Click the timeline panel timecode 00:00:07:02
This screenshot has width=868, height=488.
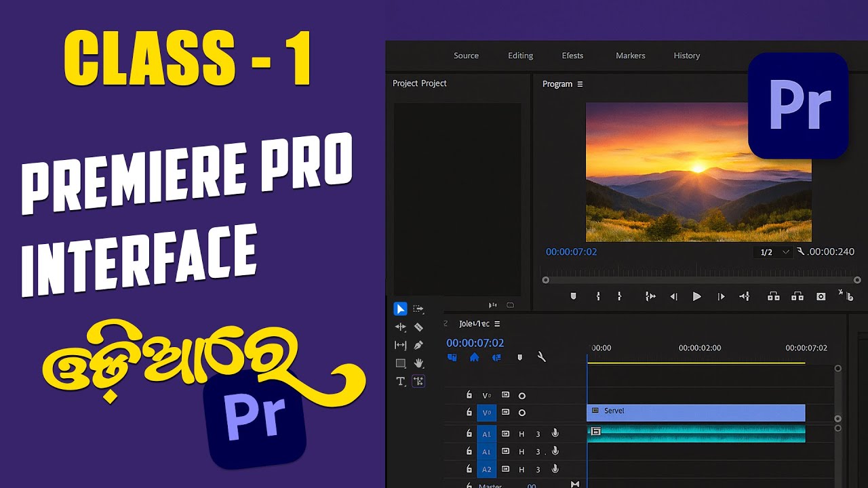tap(475, 343)
